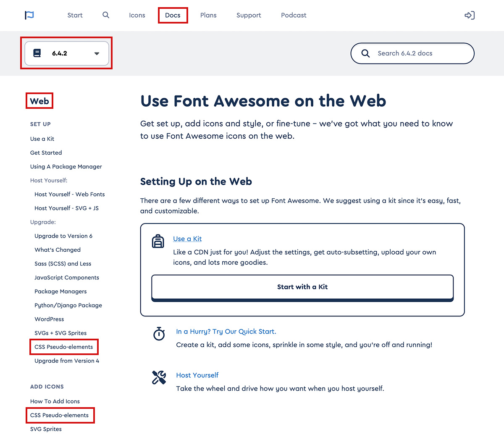Click into the Search 6.4.2 docs field
The width and height of the screenshot is (504, 437).
(x=412, y=53)
